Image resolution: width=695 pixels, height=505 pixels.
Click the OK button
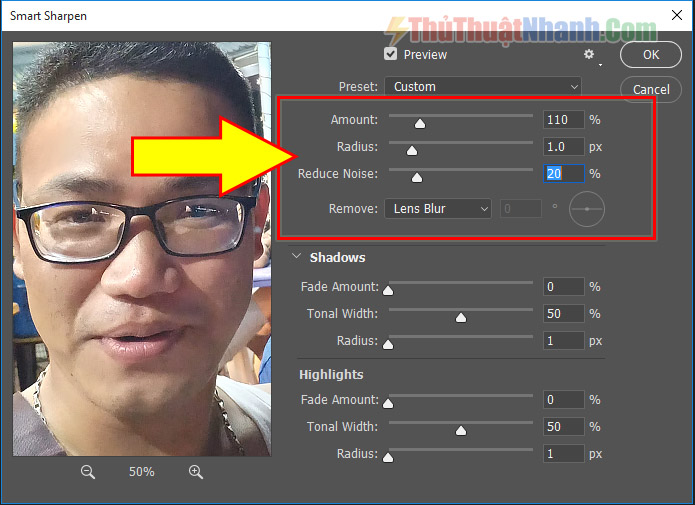pos(651,55)
